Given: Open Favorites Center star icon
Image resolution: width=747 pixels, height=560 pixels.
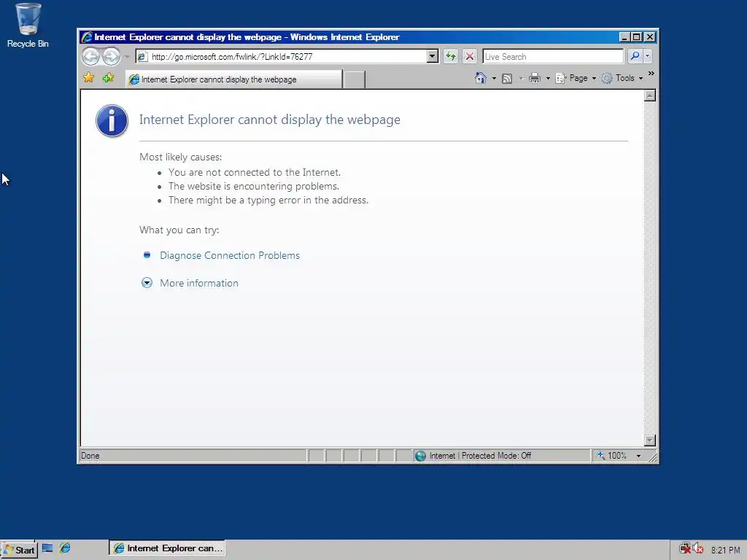Looking at the screenshot, I should [x=88, y=77].
